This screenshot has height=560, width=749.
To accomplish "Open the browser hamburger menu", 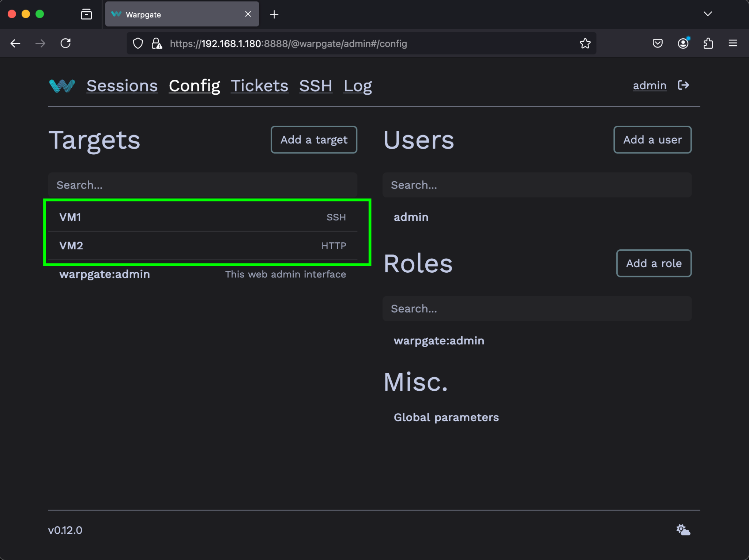I will pyautogui.click(x=733, y=43).
